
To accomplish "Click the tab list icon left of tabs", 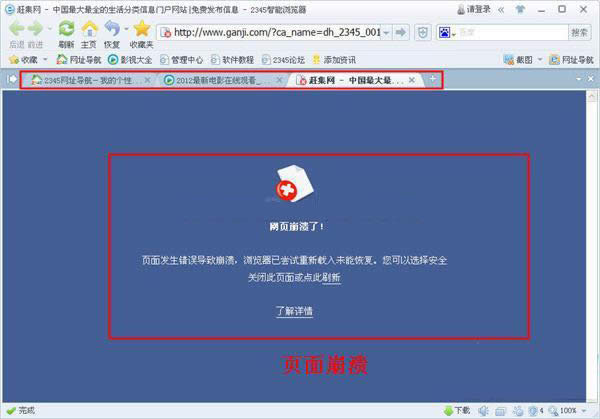I will tap(12, 79).
